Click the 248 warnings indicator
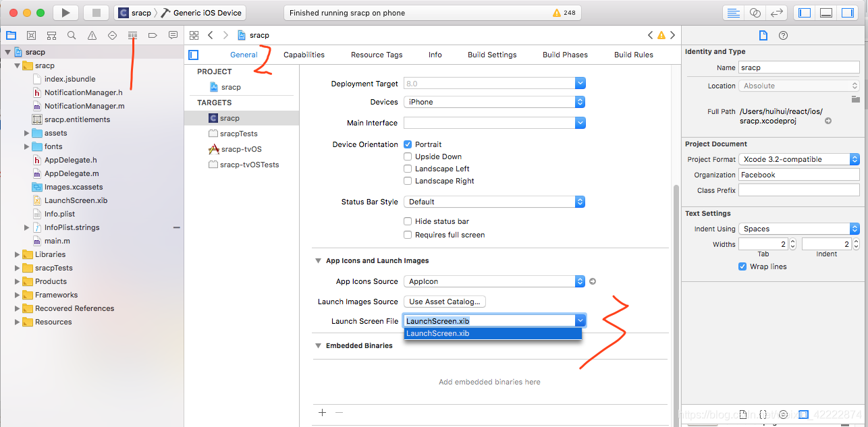 pos(564,13)
